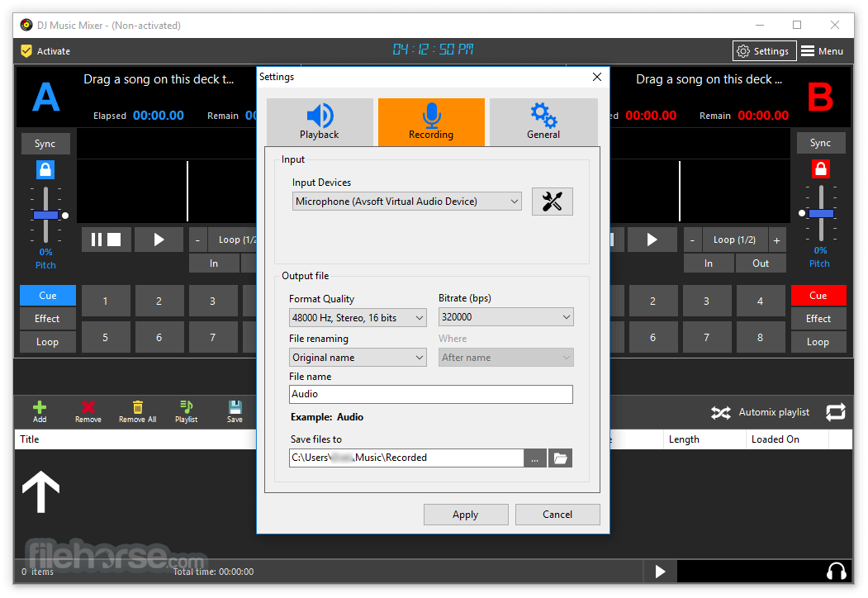Trigger cue pad 1 on deck A
The width and height of the screenshot is (868, 598).
point(106,301)
